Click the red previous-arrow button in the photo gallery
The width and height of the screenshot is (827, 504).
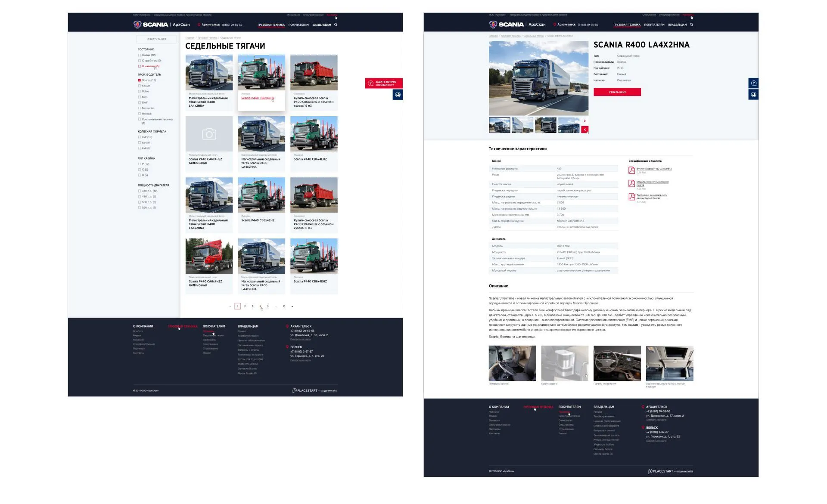click(584, 130)
